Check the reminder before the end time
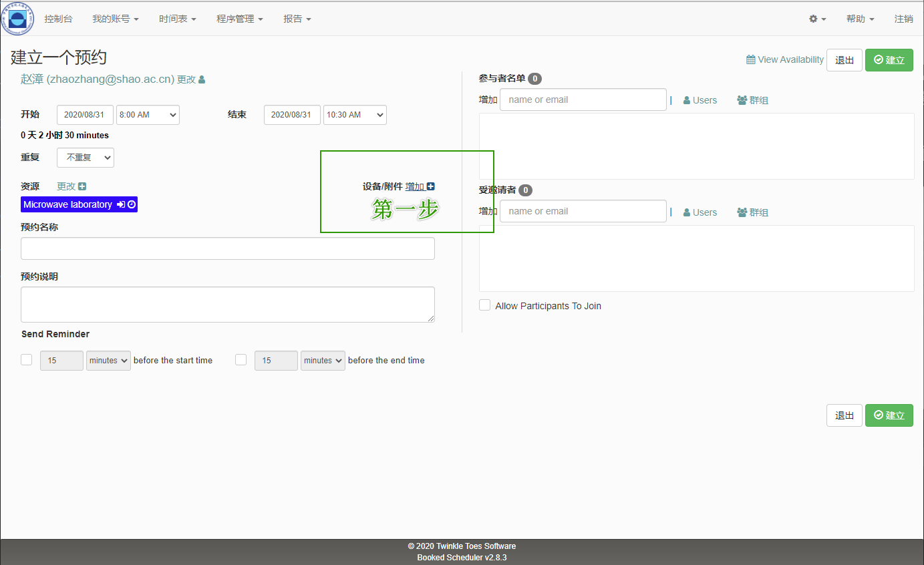Screen dimensions: 924x565 (241, 360)
